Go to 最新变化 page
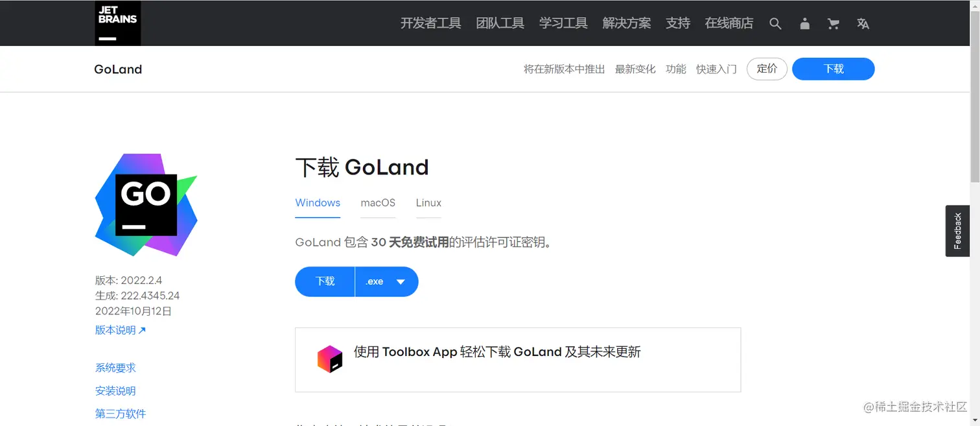The width and height of the screenshot is (980, 426). (x=635, y=69)
